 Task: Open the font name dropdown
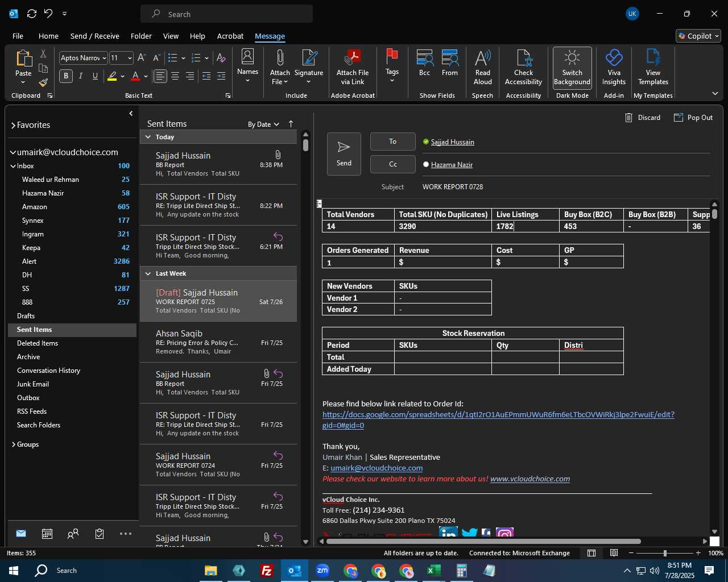tap(104, 58)
